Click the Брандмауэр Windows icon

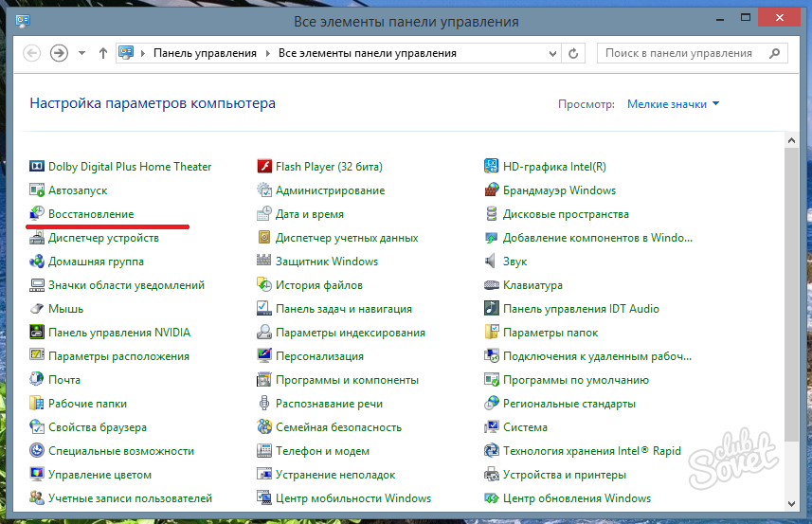coord(492,190)
